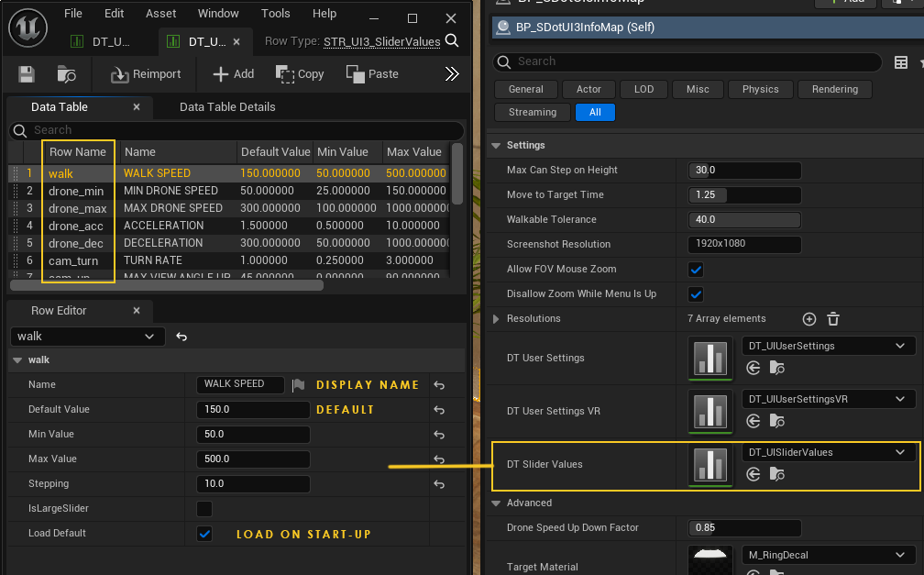Browse to asset in Content Browser icon
The image size is (924, 575).
click(66, 74)
